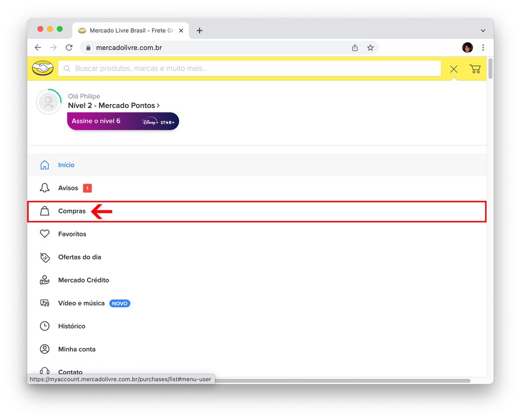Click the lock icon in address bar
Viewport: 521px width, 420px height.
coord(89,47)
